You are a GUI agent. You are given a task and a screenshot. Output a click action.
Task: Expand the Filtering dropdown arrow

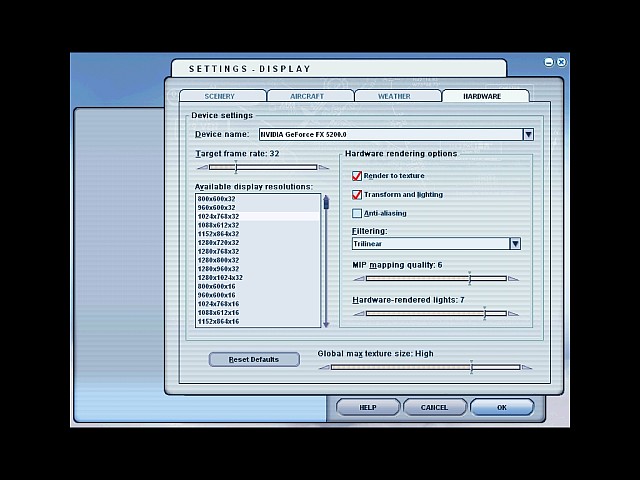point(515,244)
